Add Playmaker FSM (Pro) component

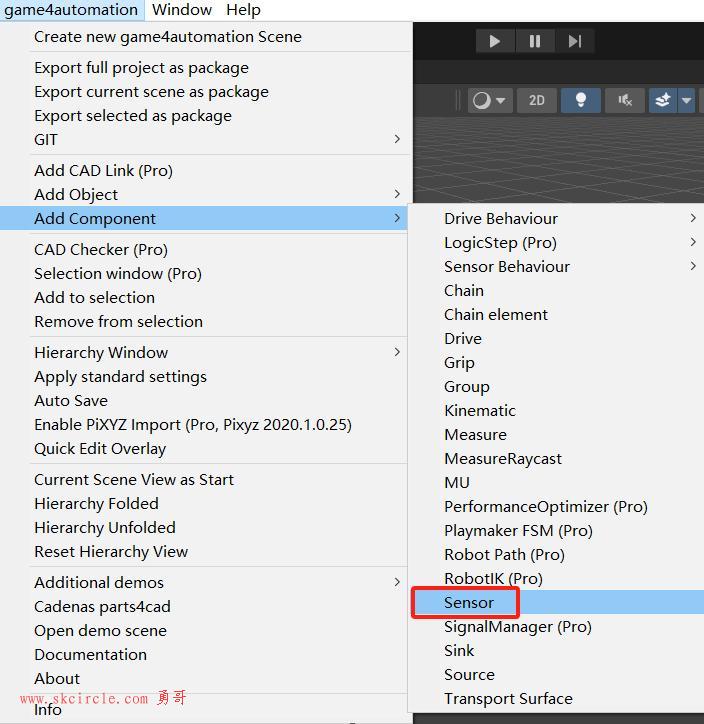click(x=556, y=531)
